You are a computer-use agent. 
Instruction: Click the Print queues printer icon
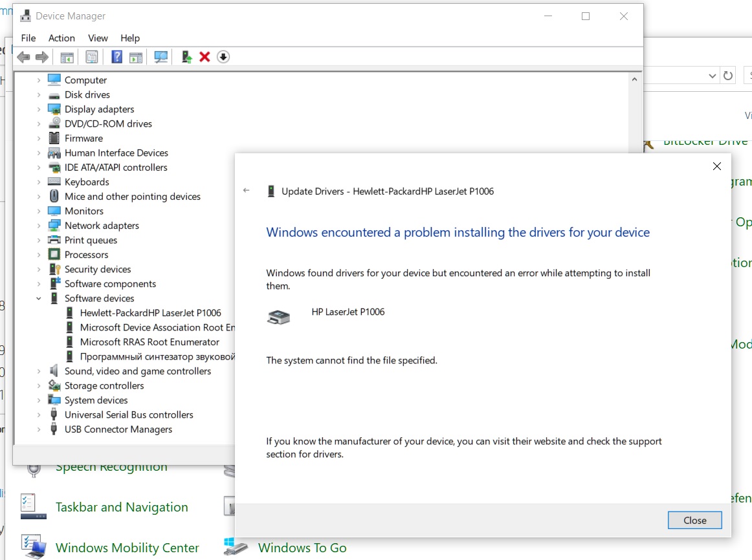coord(54,240)
